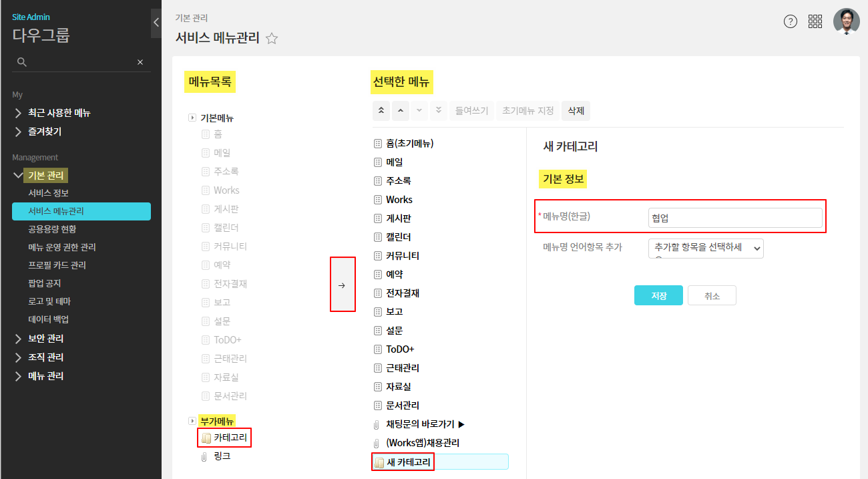
Task: Expand the 조직 관리 sidebar section
Action: (45, 357)
